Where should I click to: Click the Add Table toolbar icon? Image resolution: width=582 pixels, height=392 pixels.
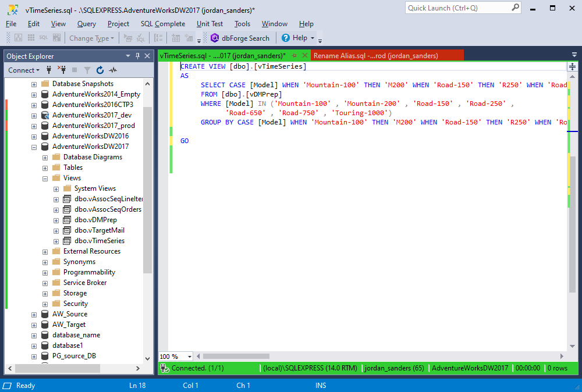click(176, 38)
